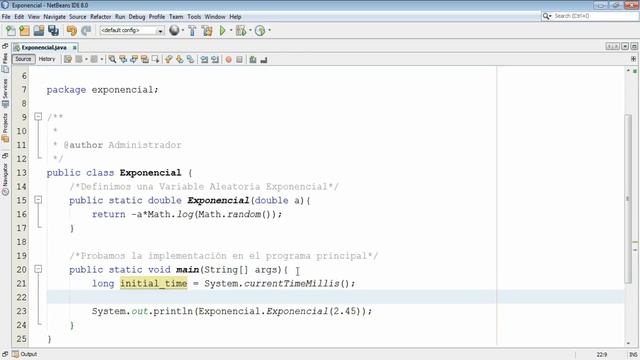The image size is (640, 360).
Task: Toggle Rectangular Selection icon
Action: click(155, 60)
